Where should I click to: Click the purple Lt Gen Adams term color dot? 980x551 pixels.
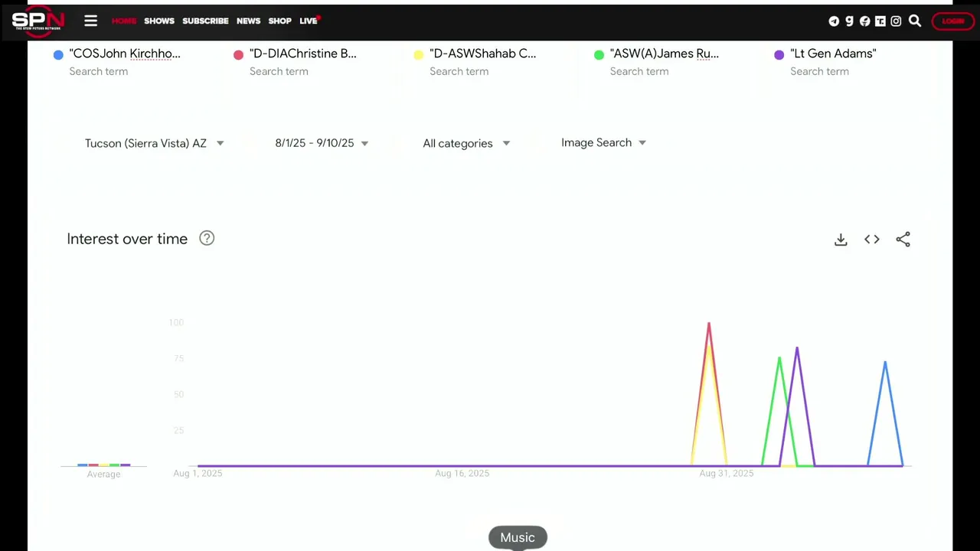pos(779,54)
